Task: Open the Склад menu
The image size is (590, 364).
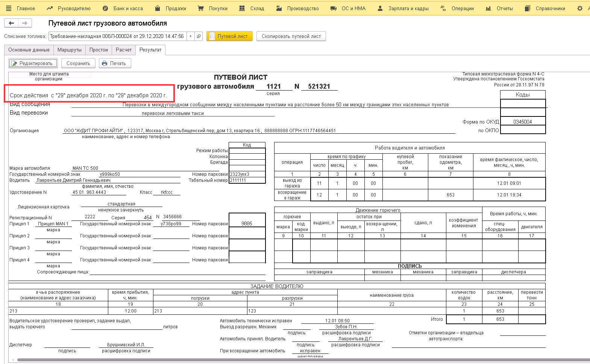Action: pyautogui.click(x=257, y=8)
